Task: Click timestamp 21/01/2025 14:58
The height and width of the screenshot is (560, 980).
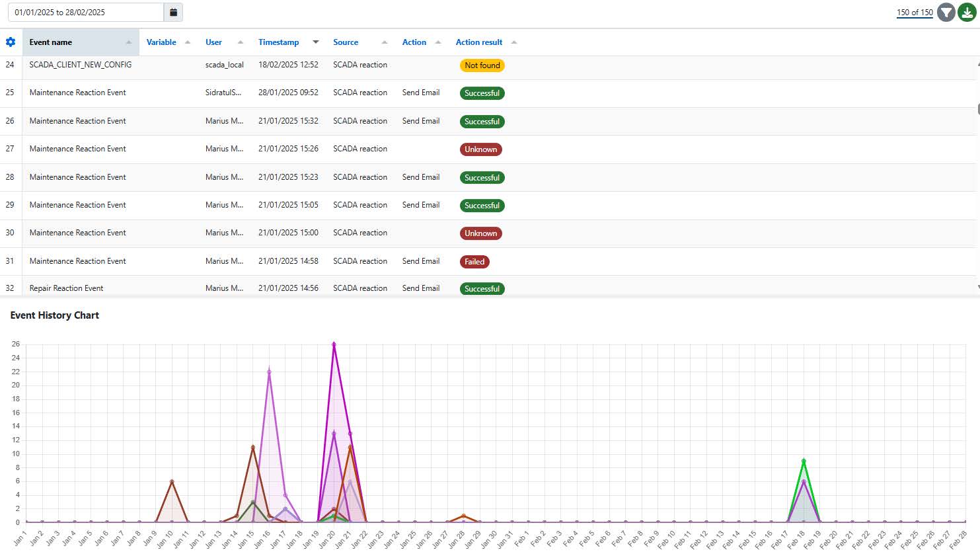Action: tap(288, 261)
